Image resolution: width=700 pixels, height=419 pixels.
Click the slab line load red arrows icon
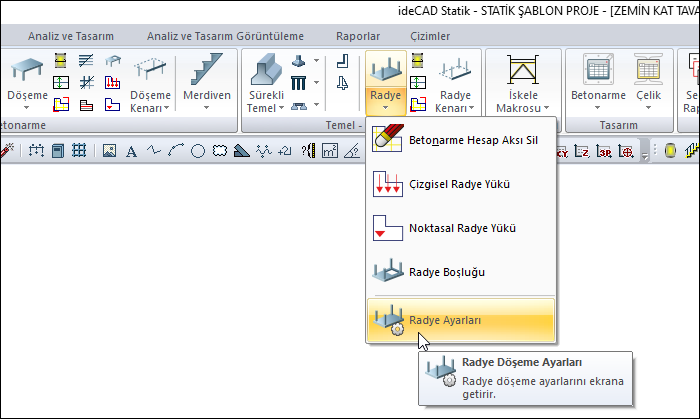(x=112, y=83)
